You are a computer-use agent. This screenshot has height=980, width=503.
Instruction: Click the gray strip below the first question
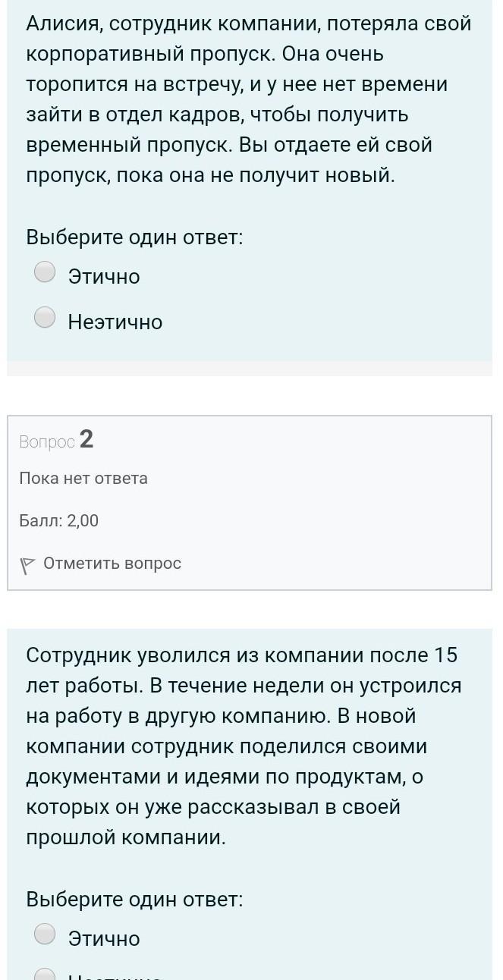click(250, 369)
